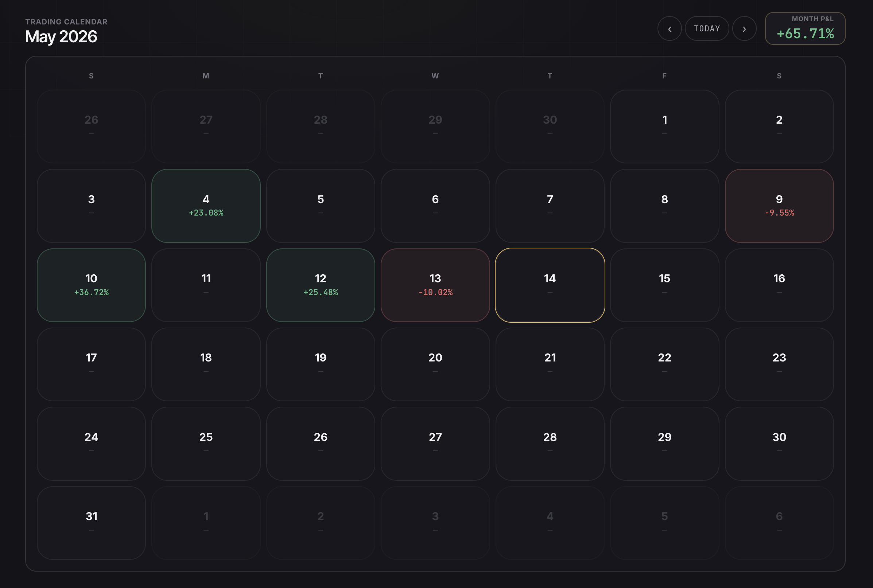
Task: Go to the previous month arrow
Action: click(670, 28)
